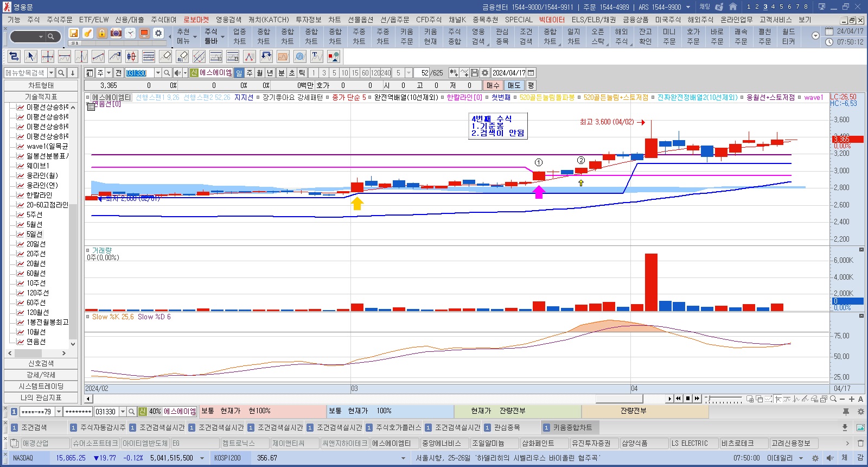The image size is (868, 467).
Task: Expand the menu item search dropdown
Action: click(51, 73)
